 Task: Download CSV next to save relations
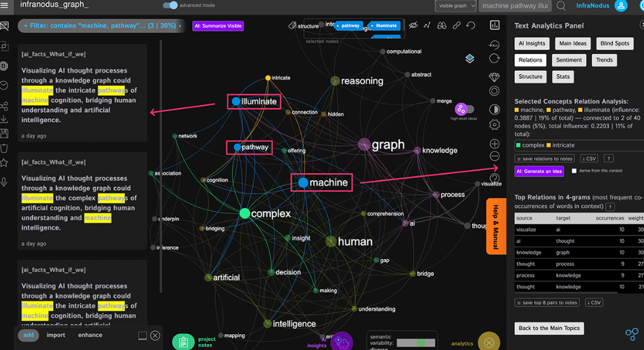coord(589,159)
